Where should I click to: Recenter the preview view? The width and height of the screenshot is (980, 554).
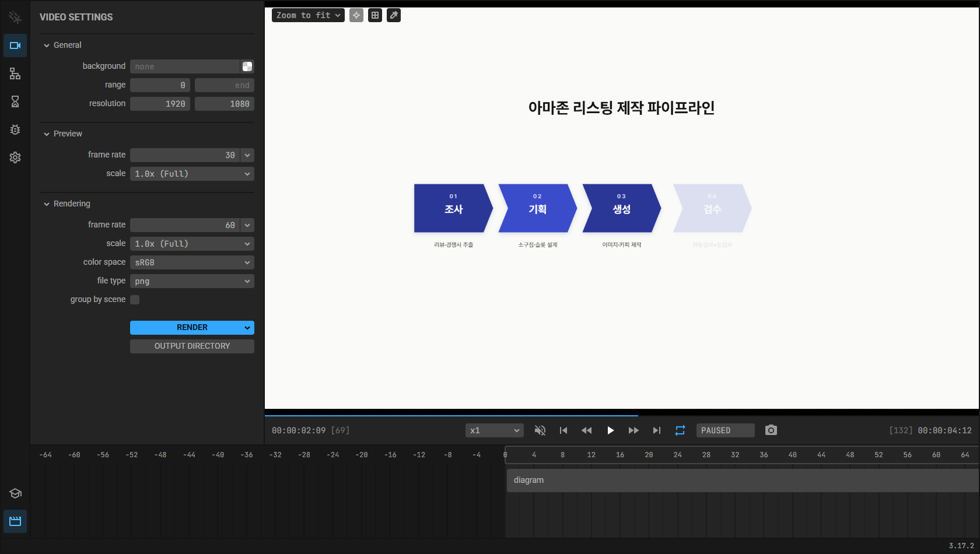coord(356,15)
